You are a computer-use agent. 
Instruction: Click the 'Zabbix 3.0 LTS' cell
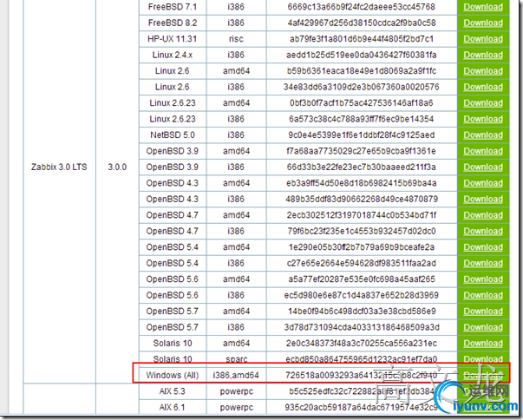[x=59, y=167]
